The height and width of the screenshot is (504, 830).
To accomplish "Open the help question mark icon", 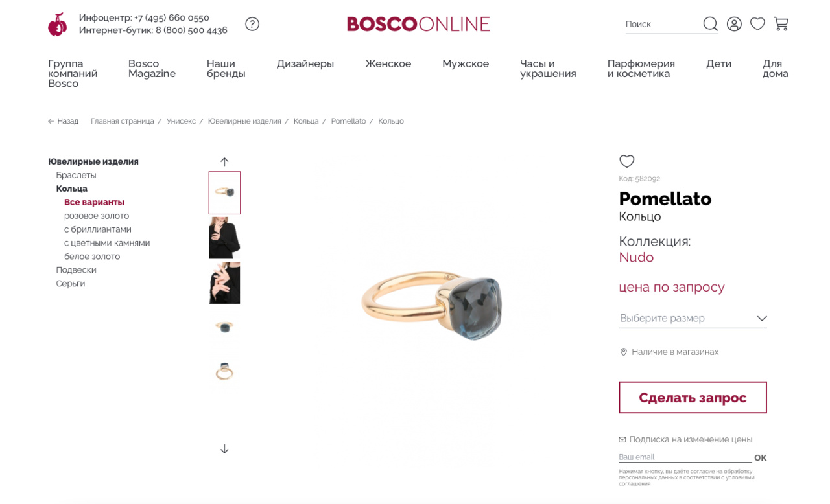I will [252, 24].
